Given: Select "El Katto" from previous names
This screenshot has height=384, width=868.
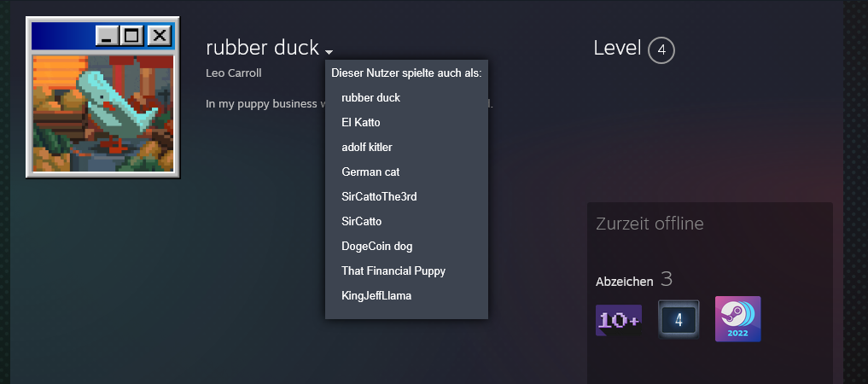Looking at the screenshot, I should [360, 122].
